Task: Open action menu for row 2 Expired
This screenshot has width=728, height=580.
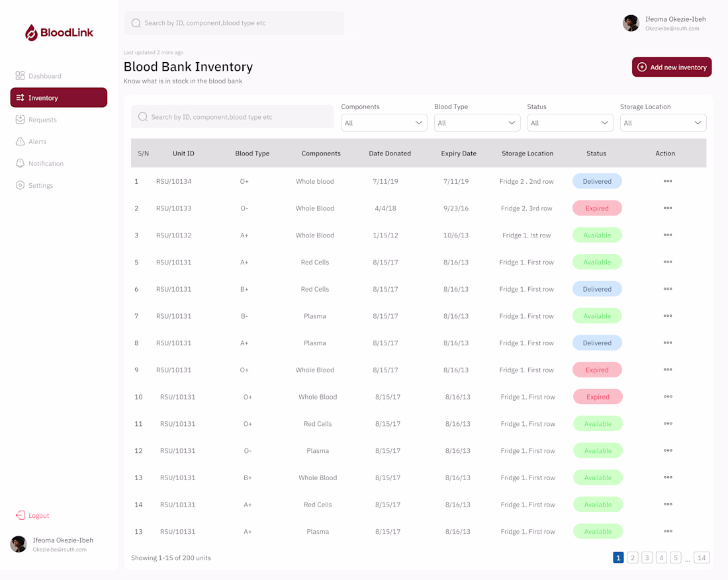Action: 668,208
